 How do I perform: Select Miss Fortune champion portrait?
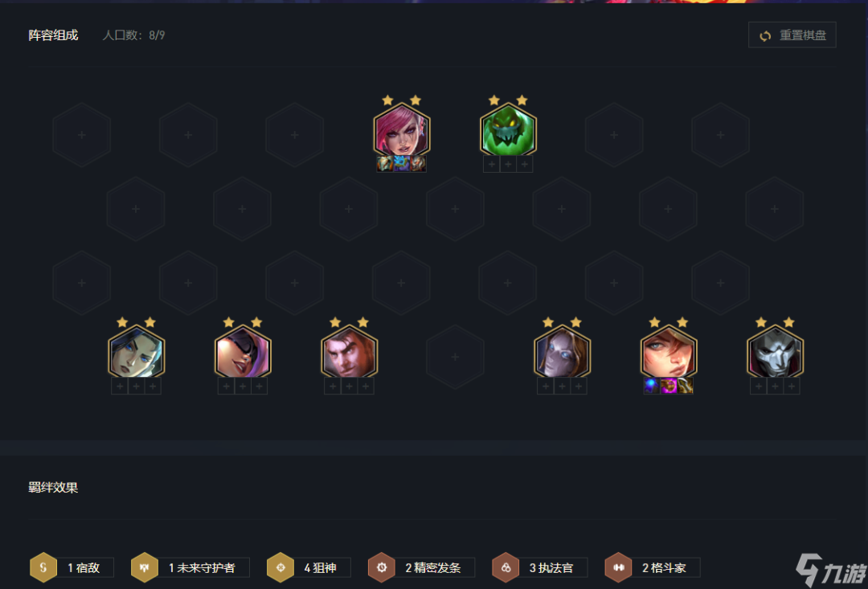668,353
